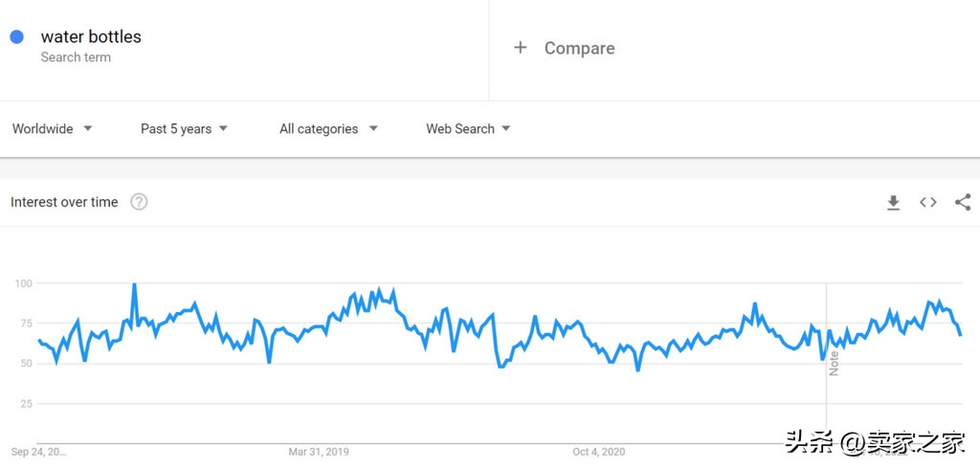Click the 100 value on y-axis
This screenshot has height=469, width=980.
pyautogui.click(x=23, y=283)
